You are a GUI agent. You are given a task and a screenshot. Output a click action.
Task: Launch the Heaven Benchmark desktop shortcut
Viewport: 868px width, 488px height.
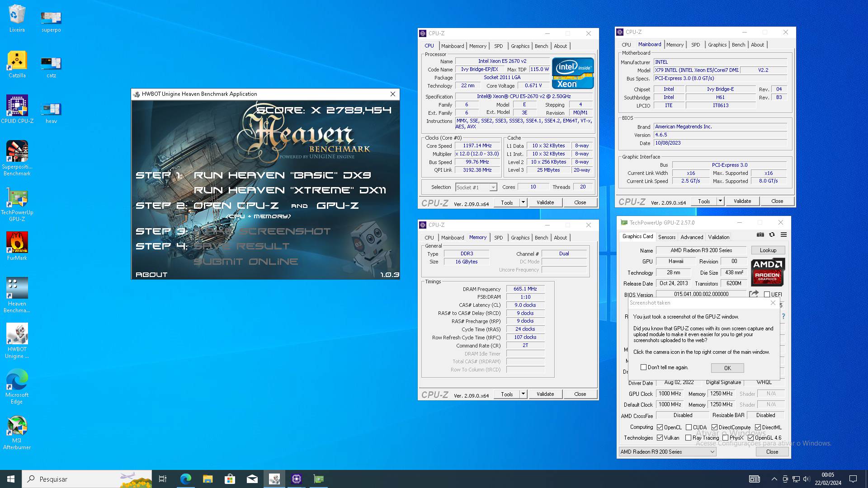(x=17, y=295)
